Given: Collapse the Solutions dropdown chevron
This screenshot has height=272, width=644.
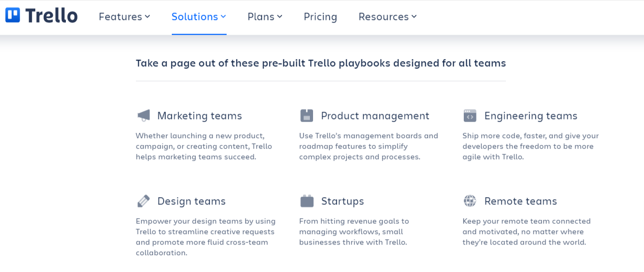Looking at the screenshot, I should (223, 16).
